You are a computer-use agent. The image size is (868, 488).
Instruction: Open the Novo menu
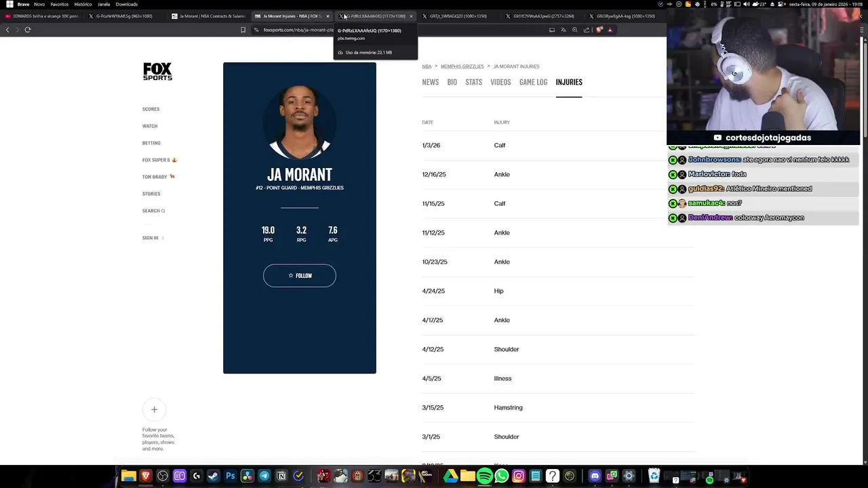coord(39,4)
